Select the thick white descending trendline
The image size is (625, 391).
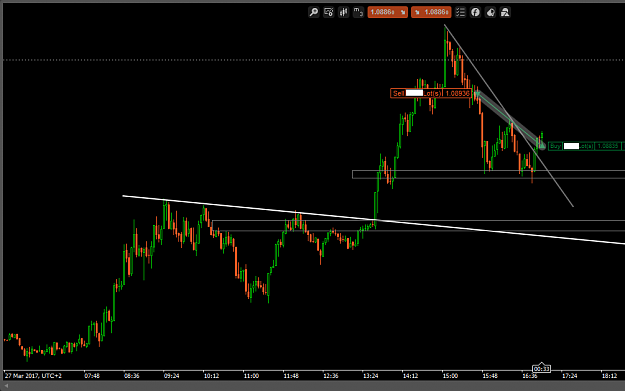click(x=373, y=220)
